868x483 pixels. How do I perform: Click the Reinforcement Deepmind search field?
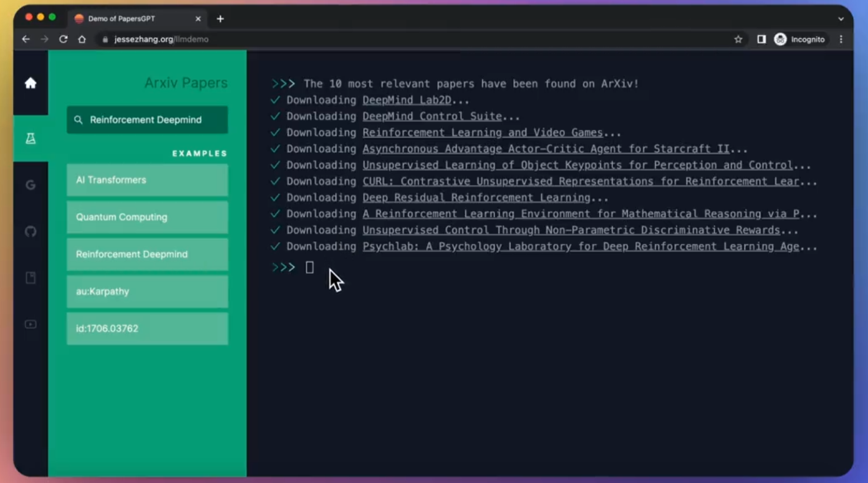[148, 119]
